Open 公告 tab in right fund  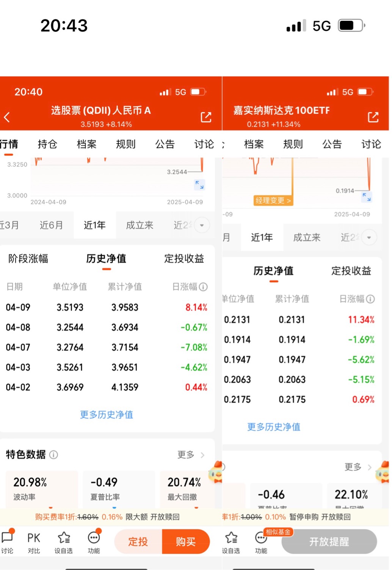coord(332,144)
